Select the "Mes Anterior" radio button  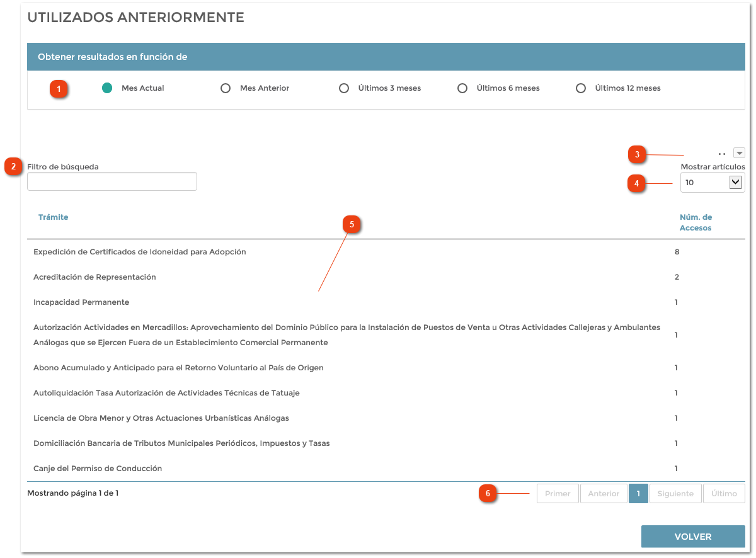click(226, 88)
